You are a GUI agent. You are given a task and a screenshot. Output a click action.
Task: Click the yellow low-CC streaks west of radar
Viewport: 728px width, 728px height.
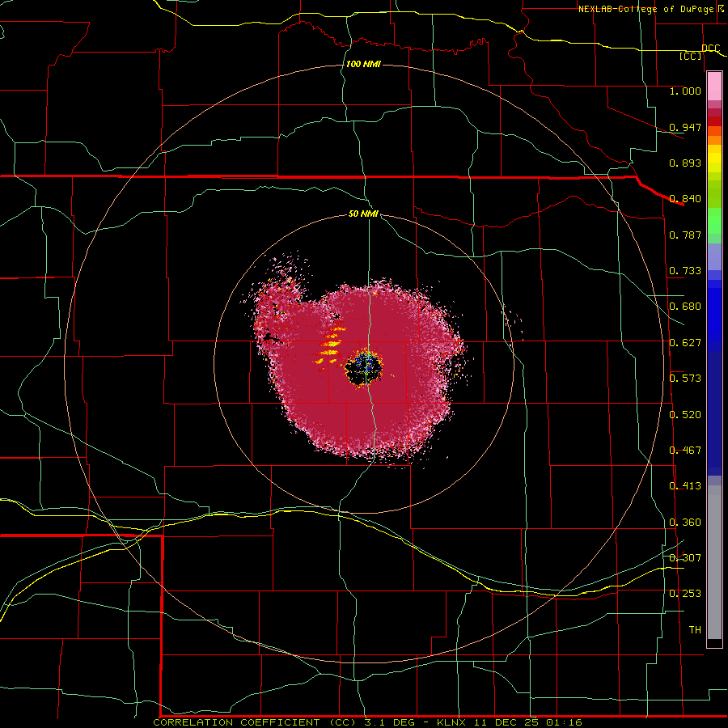(330, 345)
